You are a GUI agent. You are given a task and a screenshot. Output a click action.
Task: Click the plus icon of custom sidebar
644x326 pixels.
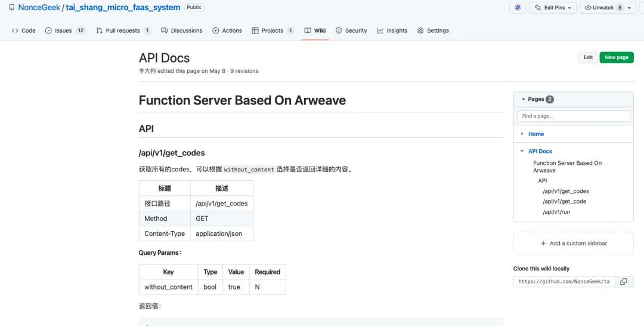(543, 244)
